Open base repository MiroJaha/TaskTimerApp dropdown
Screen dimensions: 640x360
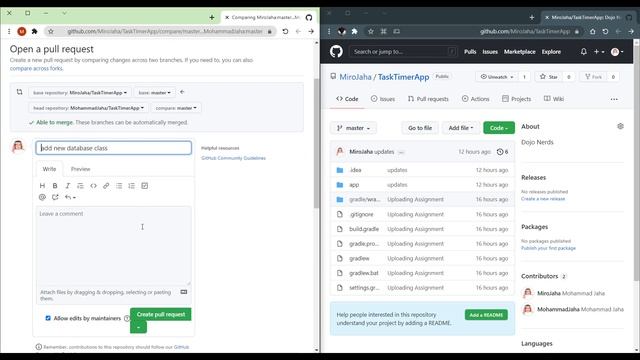coord(80,93)
